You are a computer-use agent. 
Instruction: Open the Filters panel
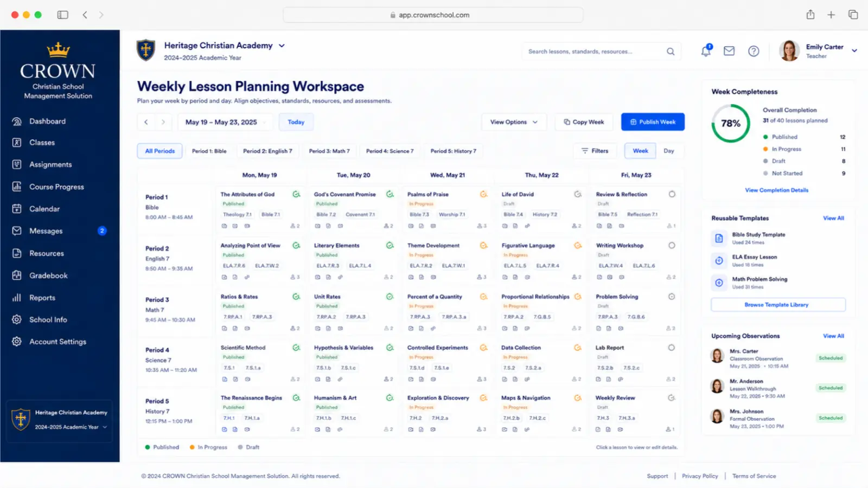[595, 151]
